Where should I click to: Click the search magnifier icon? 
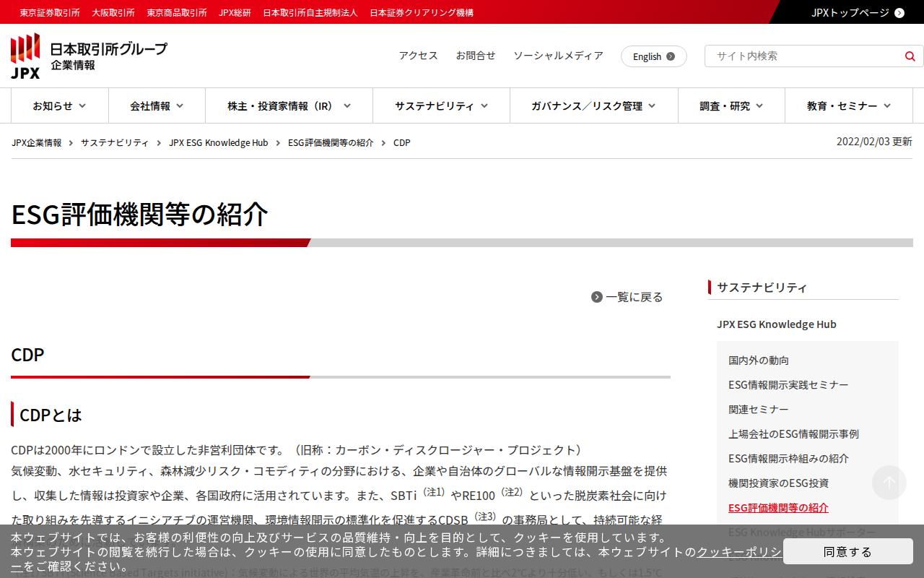910,56
